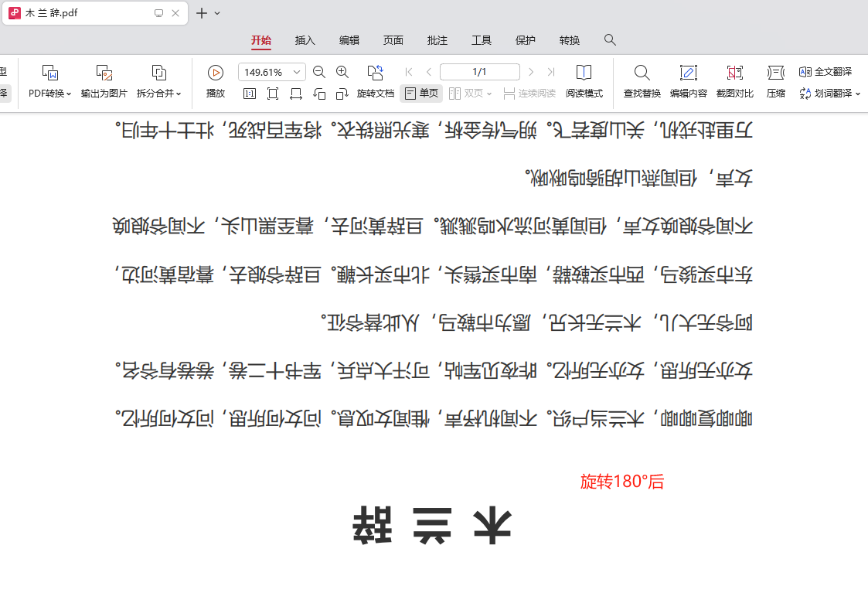Click the monitor icon on 木兰辞.pdf tab
The width and height of the screenshot is (868, 610).
tap(159, 13)
